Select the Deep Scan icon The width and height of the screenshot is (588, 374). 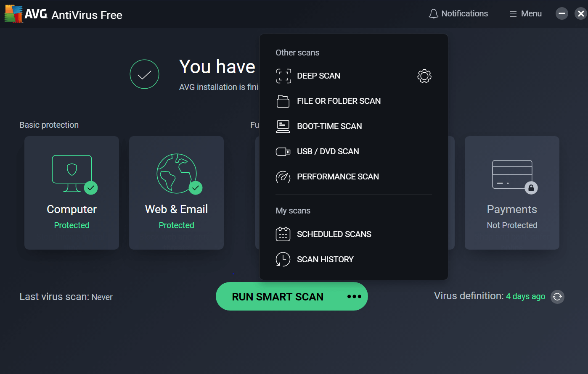[x=283, y=76]
